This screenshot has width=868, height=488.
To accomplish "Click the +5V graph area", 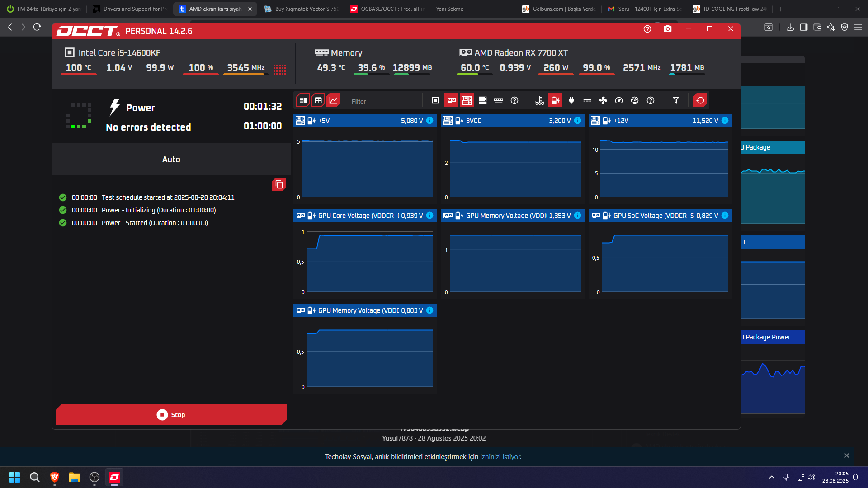I will coord(367,168).
